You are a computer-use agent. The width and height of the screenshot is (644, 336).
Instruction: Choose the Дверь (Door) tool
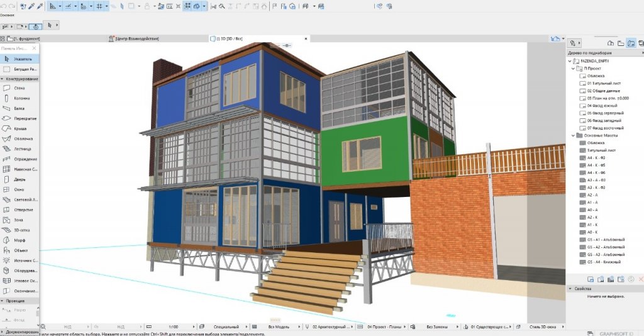[x=19, y=179]
